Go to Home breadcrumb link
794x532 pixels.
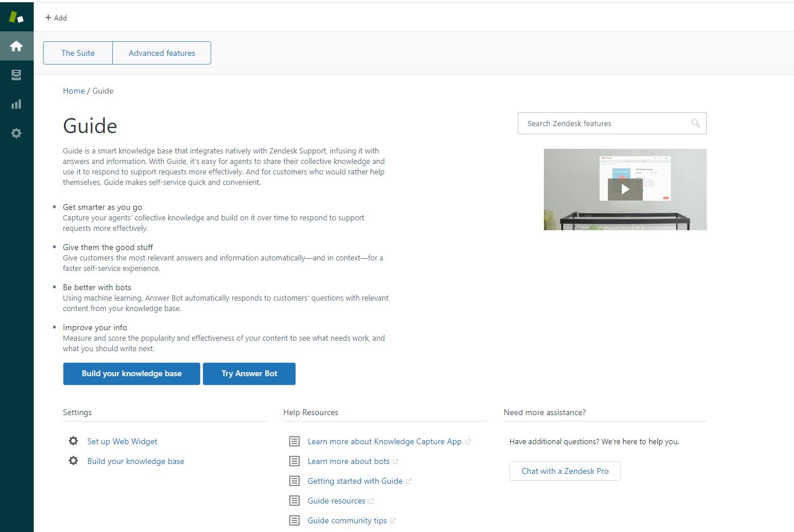coord(74,91)
